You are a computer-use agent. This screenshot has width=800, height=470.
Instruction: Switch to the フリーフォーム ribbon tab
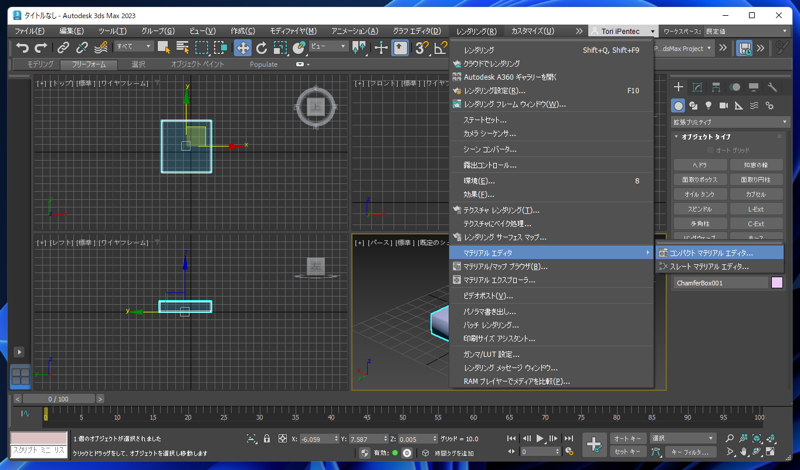(89, 64)
